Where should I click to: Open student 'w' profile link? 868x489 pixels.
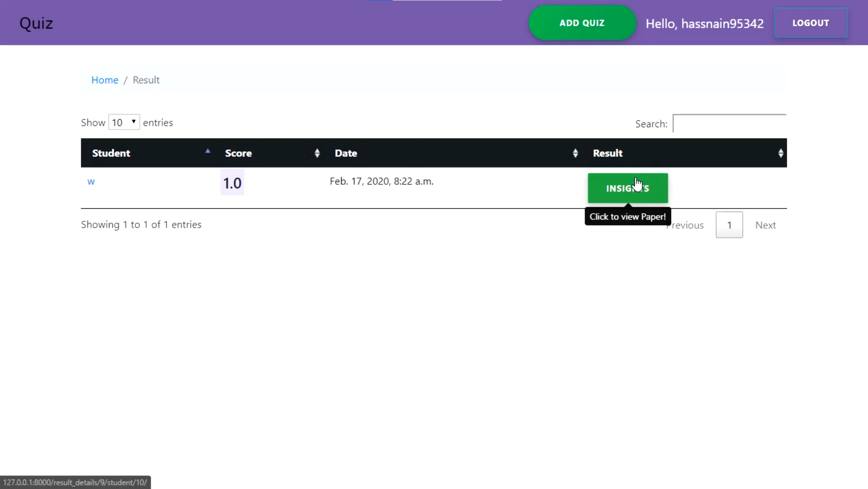tap(91, 182)
